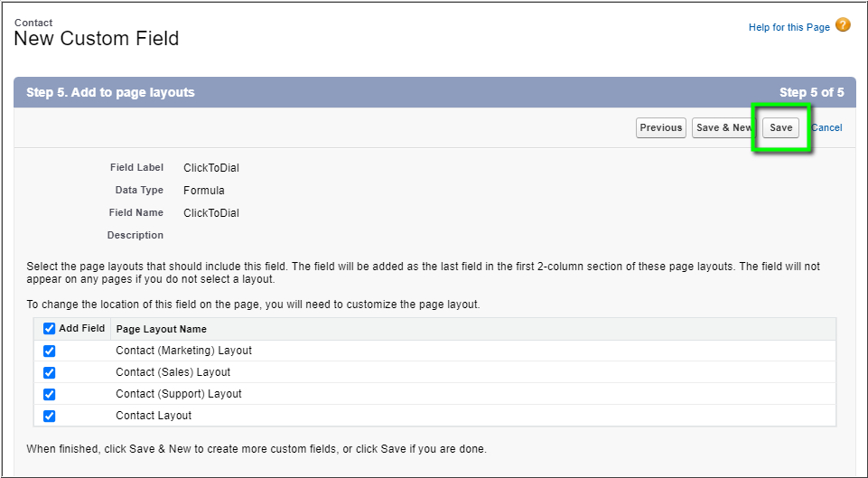Screen dimensions: 868x478
Task: Click the Data Type label
Action: [x=139, y=190]
